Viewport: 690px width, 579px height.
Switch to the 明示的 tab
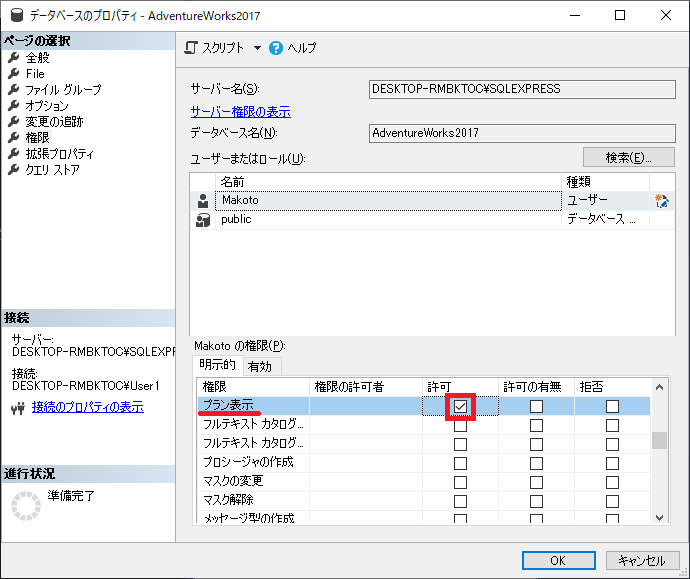coord(217,365)
